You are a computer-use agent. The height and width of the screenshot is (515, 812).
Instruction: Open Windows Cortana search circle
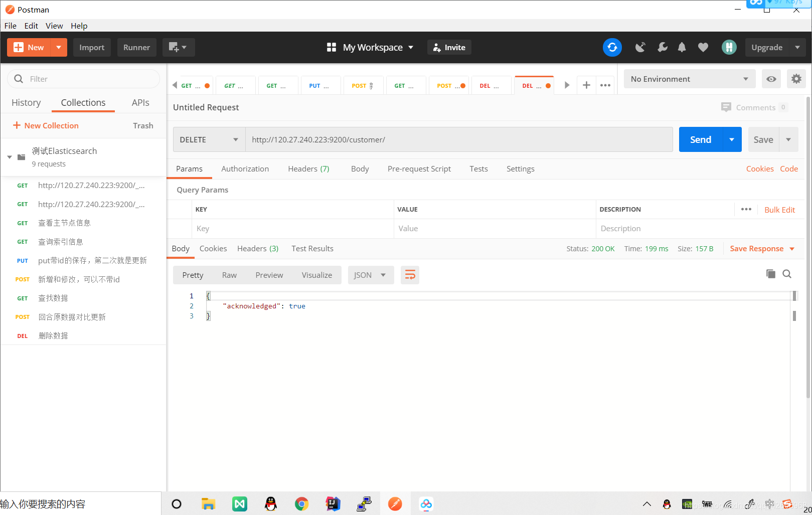tap(177, 504)
